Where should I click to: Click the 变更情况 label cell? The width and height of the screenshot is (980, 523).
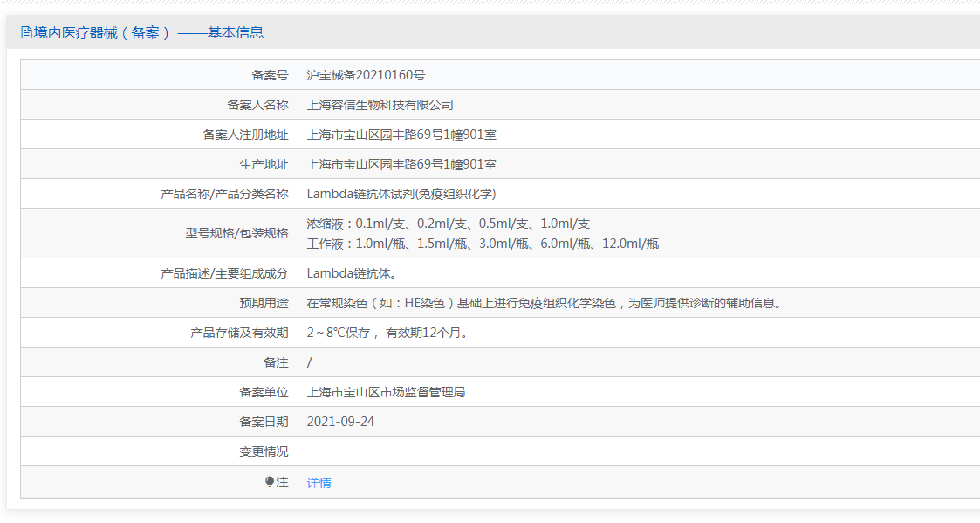coord(160,451)
